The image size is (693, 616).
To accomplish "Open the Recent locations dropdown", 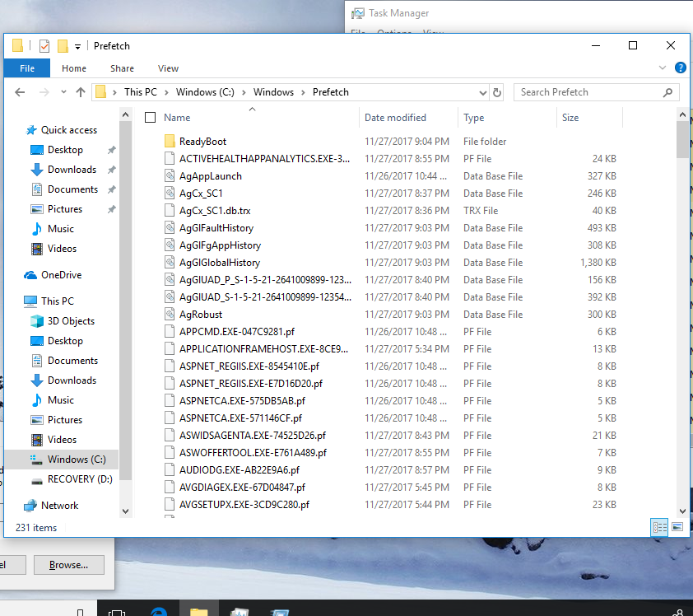I will point(63,92).
